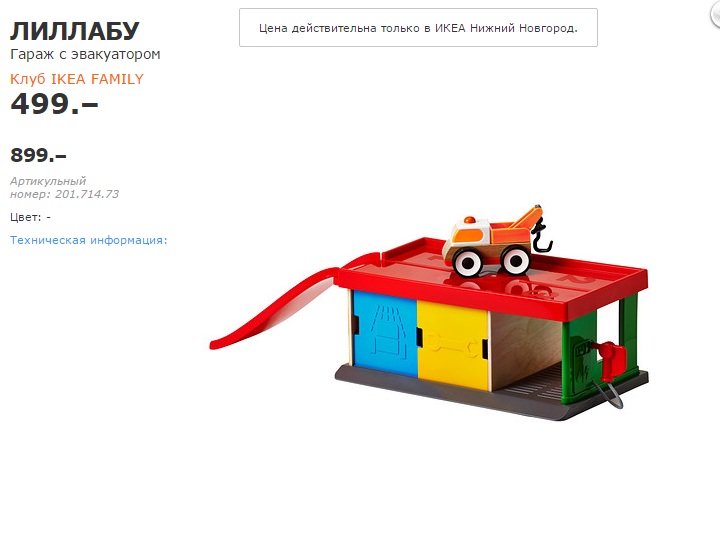Screen dimensions: 720x550
Task: Click the open wooden garage bay
Action: click(526, 349)
